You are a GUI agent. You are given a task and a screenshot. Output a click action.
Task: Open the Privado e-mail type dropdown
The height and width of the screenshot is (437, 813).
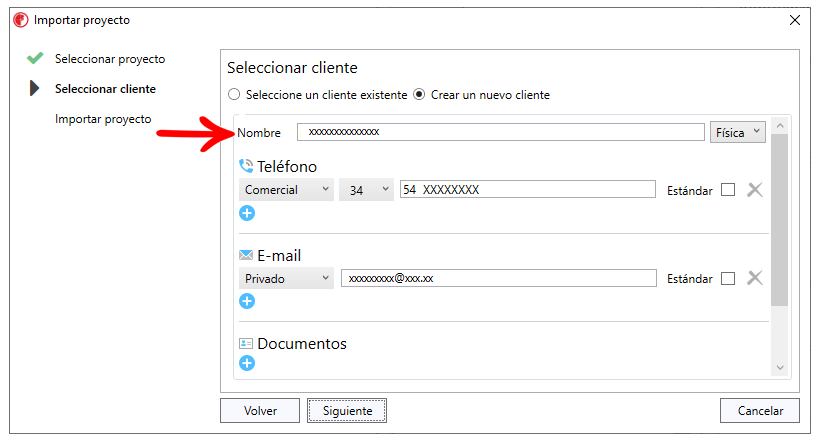click(286, 278)
